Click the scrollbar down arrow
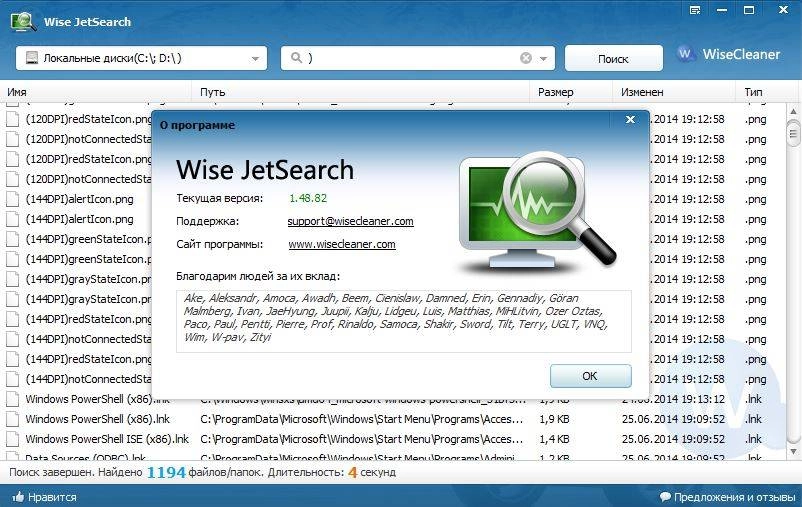This screenshot has height=507, width=802. 793,451
